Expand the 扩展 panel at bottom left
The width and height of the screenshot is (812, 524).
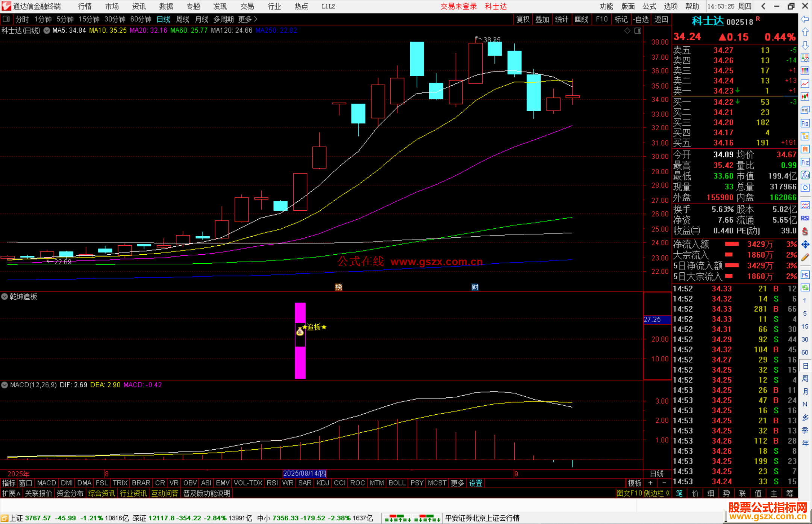11,493
